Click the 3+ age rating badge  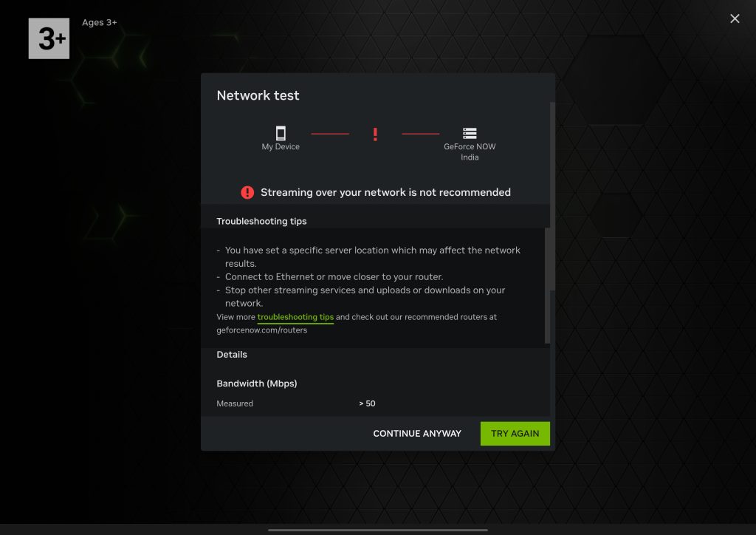[49, 38]
